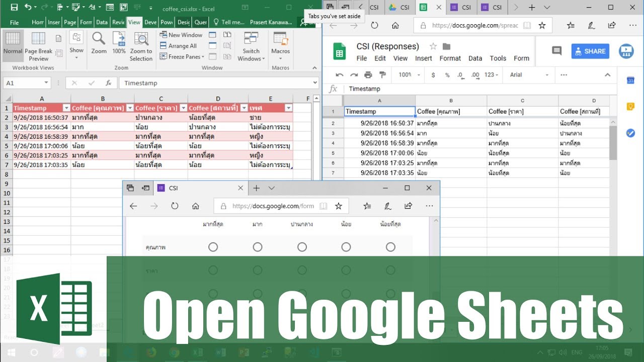Switch to Page Break Preview in Excel
The image size is (644, 362).
[38, 46]
